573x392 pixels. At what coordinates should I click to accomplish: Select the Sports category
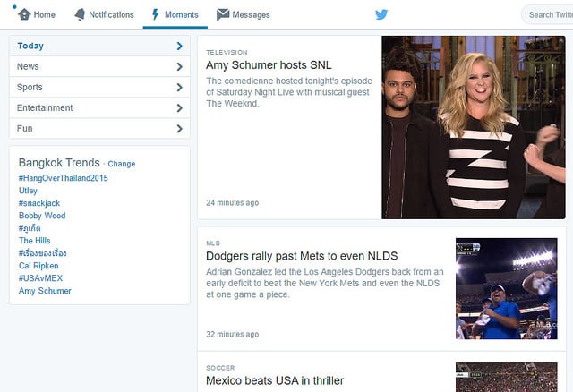tap(99, 87)
